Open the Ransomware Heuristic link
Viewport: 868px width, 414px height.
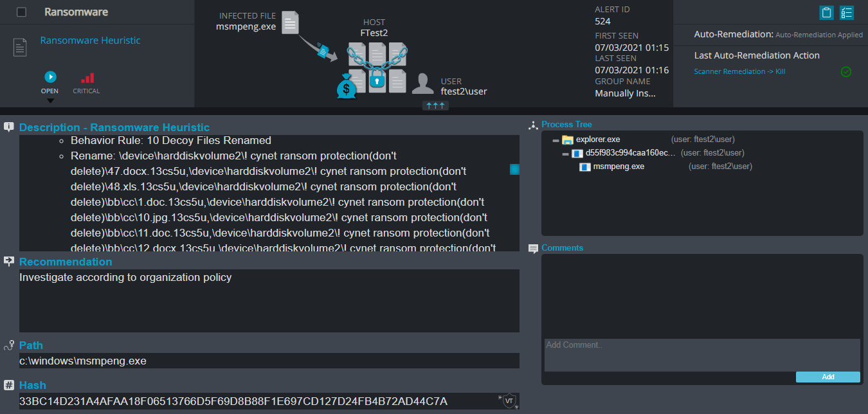(90, 40)
